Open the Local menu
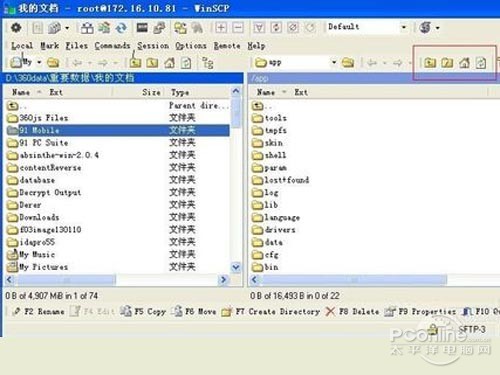Viewport: 500px width, 375px height. click(22, 46)
